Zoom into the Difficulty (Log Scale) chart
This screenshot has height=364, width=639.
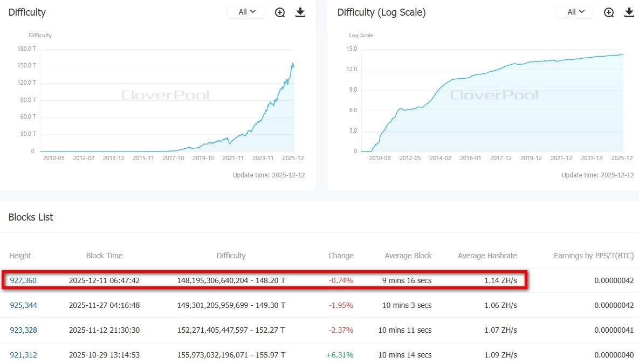click(x=609, y=12)
